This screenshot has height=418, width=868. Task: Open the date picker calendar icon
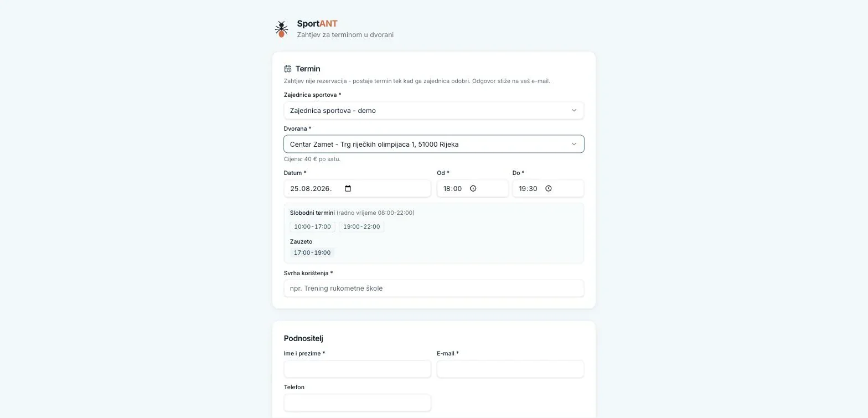[x=348, y=188]
